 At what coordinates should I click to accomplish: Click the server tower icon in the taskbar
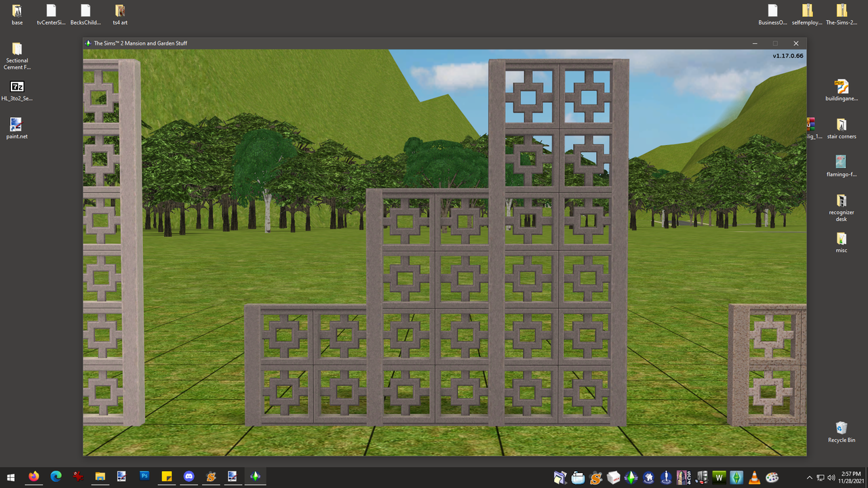tap(701, 477)
